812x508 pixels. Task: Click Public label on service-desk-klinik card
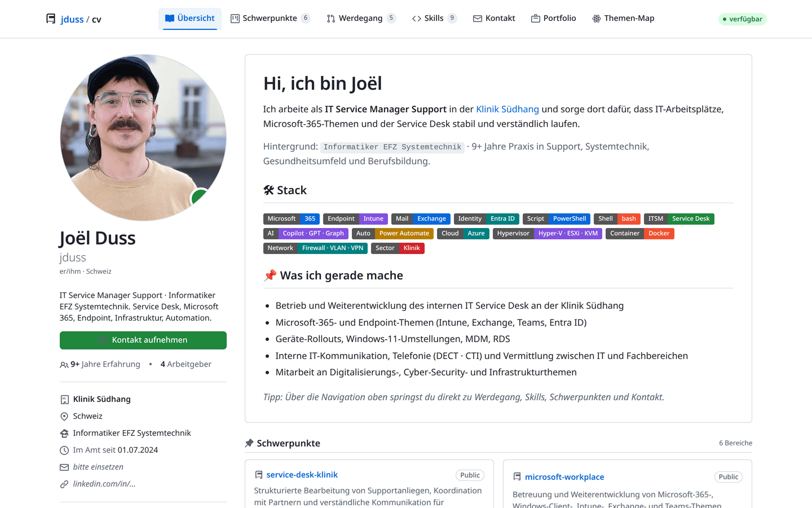tap(470, 475)
